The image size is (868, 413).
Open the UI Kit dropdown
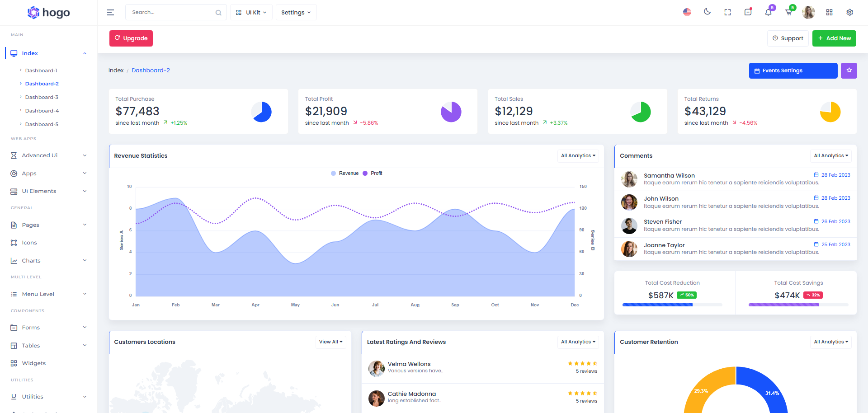point(251,13)
